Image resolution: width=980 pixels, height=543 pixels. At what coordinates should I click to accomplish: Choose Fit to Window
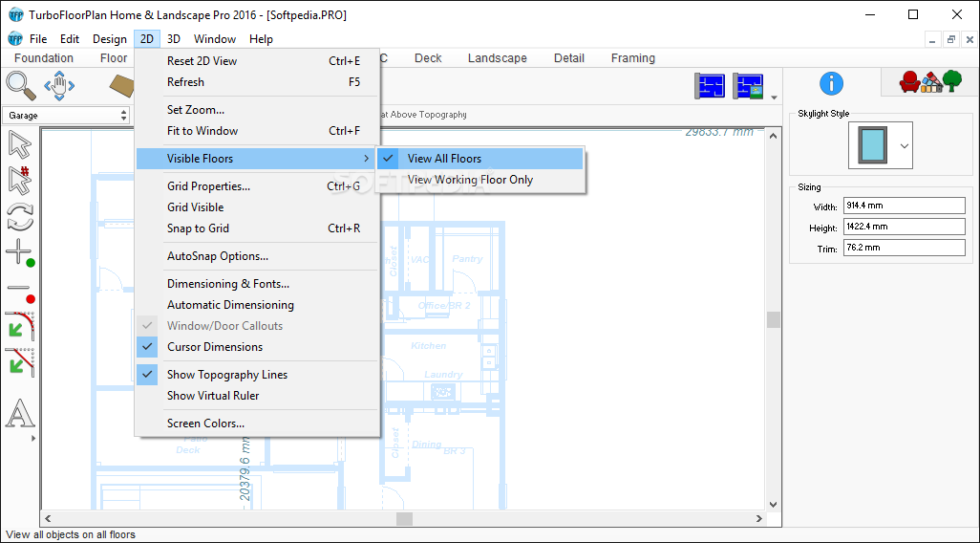(x=258, y=131)
